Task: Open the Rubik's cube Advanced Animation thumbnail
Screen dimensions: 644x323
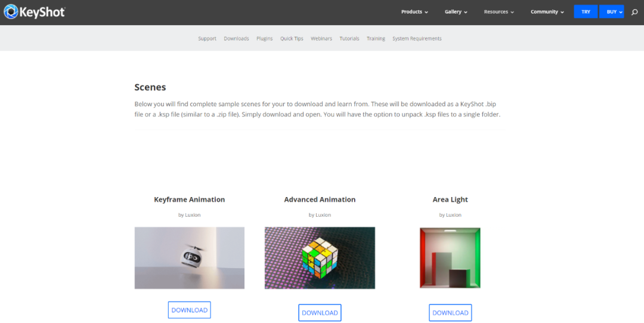Action: [320, 258]
